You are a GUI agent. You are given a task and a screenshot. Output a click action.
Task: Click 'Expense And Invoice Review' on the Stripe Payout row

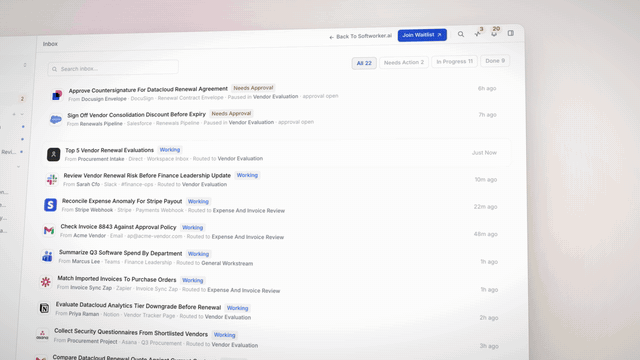point(249,211)
